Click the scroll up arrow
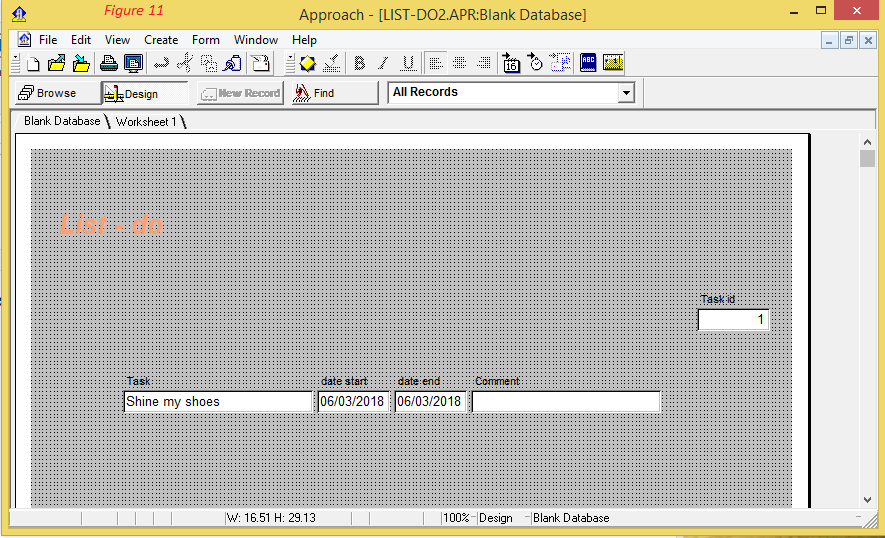This screenshot has width=885, height=538. [x=868, y=142]
